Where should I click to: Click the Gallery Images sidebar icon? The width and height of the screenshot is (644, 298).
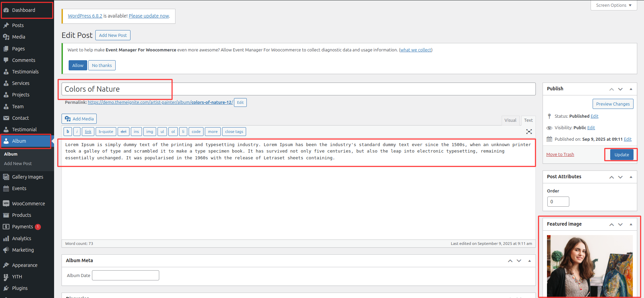point(6,177)
